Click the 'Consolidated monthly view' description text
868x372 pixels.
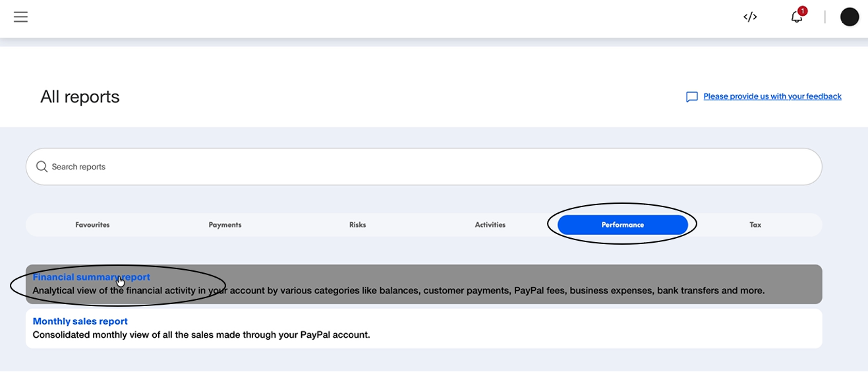[202, 335]
